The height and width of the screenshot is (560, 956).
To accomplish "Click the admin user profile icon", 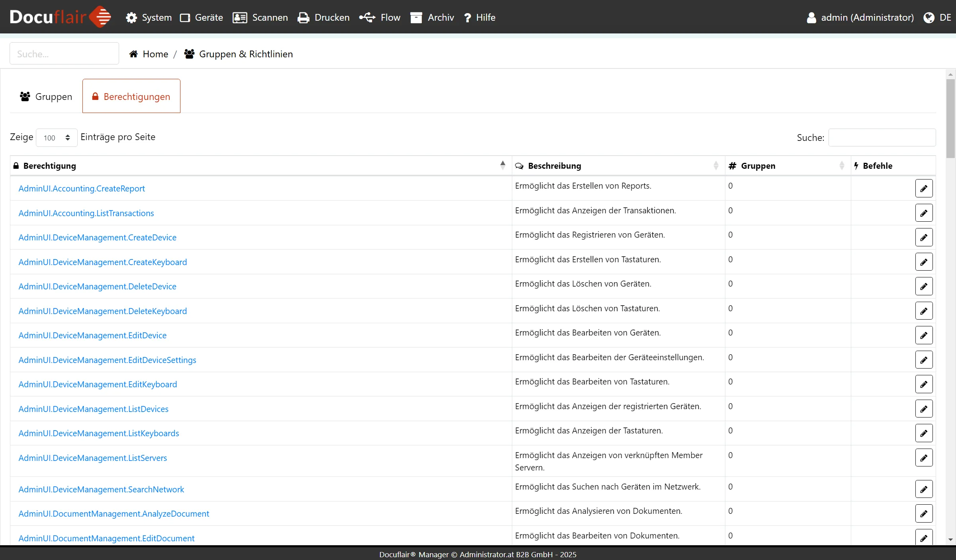I will 811,18.
